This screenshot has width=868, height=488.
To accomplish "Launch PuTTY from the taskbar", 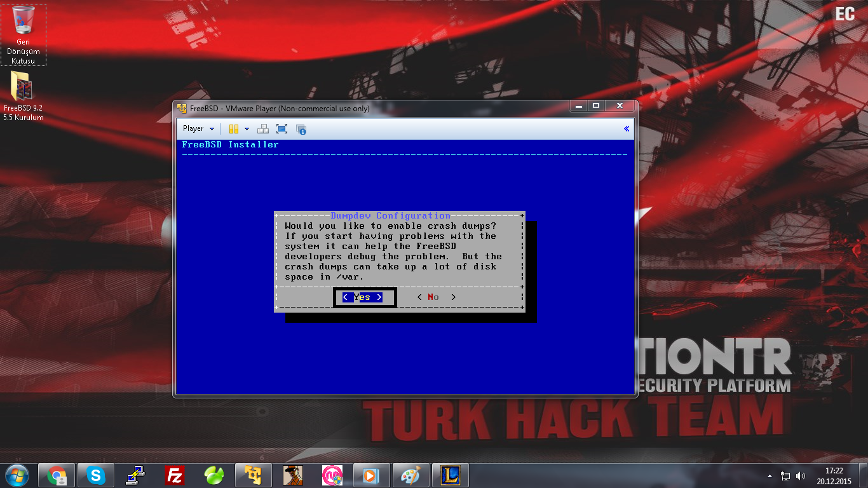I will pos(135,475).
